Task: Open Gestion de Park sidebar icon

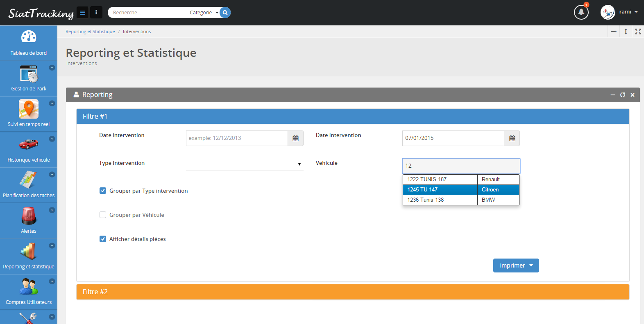Action: pos(29,74)
